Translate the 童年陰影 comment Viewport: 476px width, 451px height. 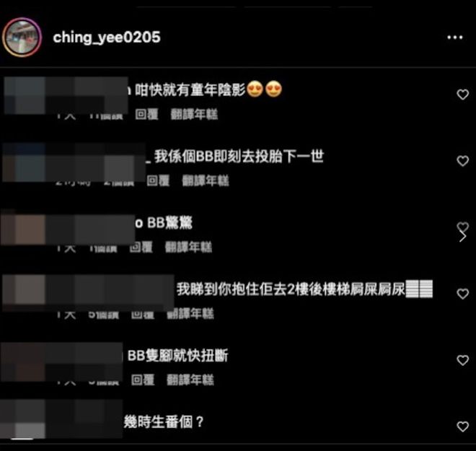[194, 115]
